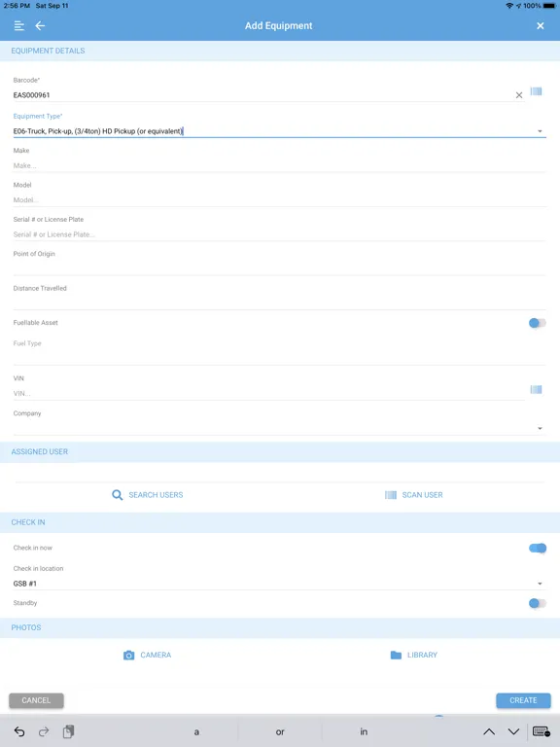
Task: Tap the Library folder icon
Action: coord(396,655)
